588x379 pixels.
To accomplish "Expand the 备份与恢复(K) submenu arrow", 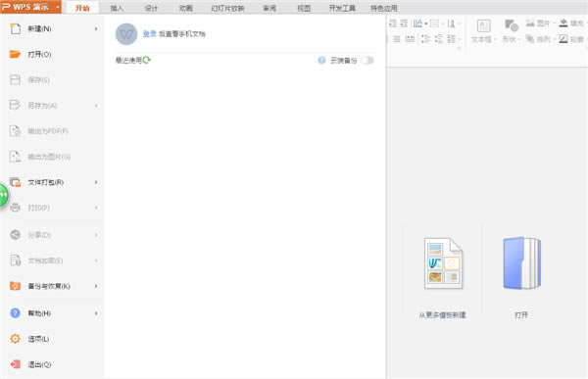I will point(96,286).
